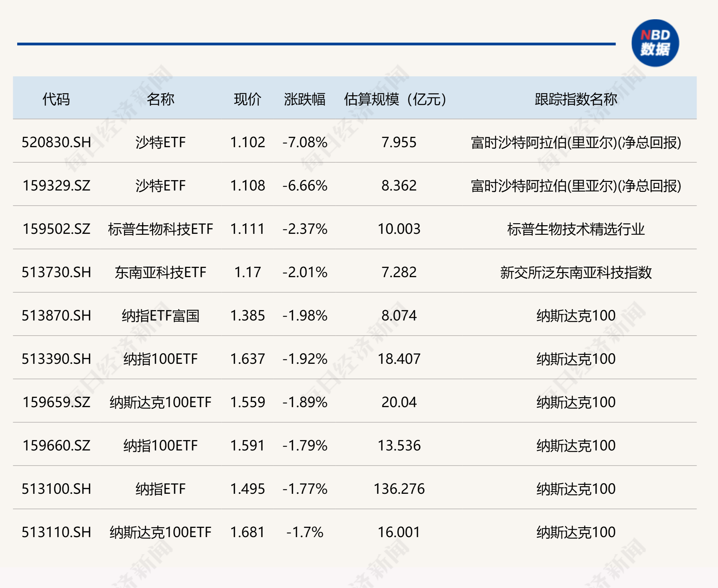The width and height of the screenshot is (718, 588).
Task: Click code 159329.SZ
Action: pyautogui.click(x=56, y=186)
